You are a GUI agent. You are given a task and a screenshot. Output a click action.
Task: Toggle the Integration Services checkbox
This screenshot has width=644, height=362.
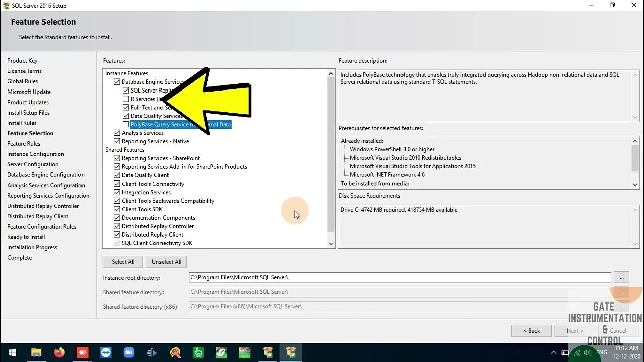pyautogui.click(x=117, y=193)
